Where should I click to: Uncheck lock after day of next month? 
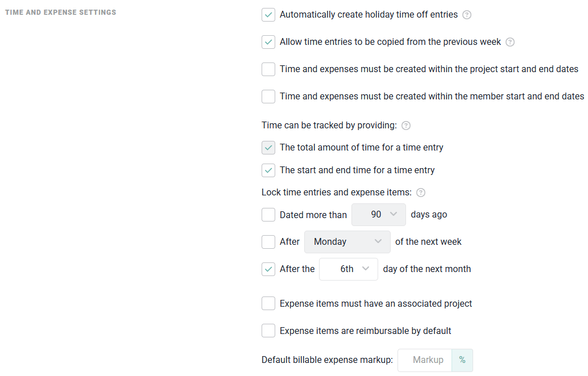(268, 269)
